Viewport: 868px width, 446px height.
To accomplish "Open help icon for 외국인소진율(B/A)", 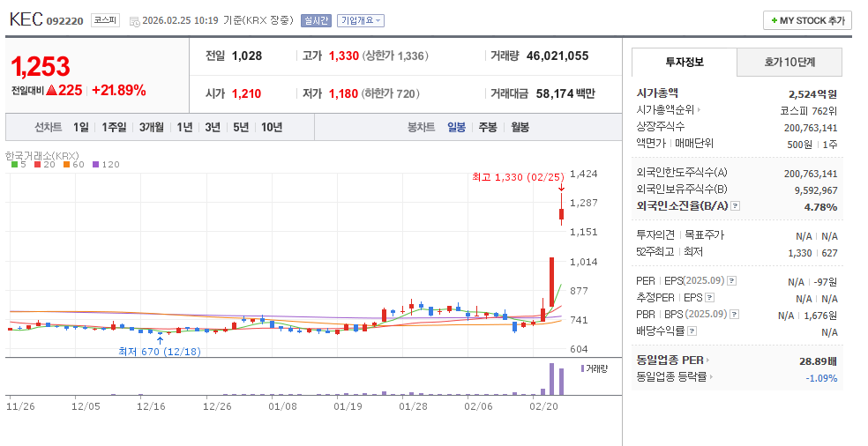I will point(735,206).
